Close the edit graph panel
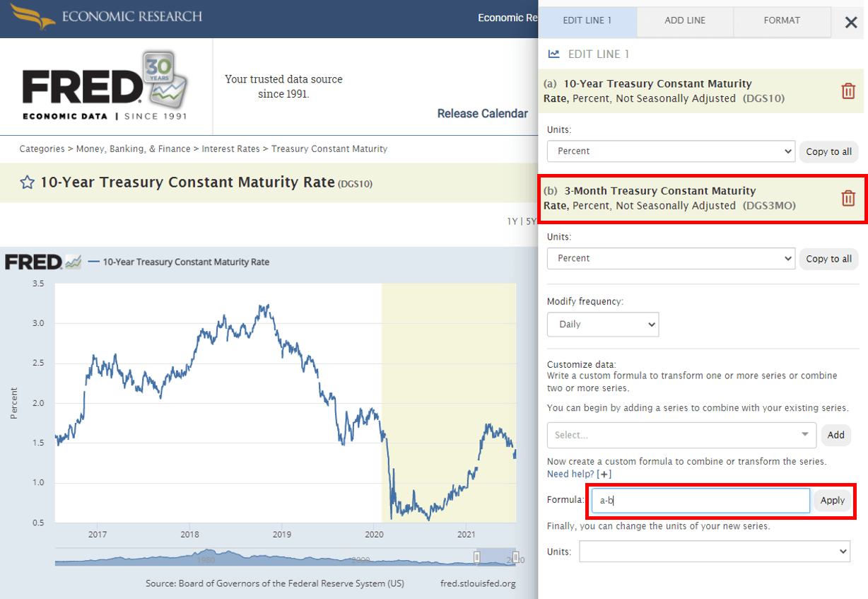The width and height of the screenshot is (868, 599). (851, 22)
